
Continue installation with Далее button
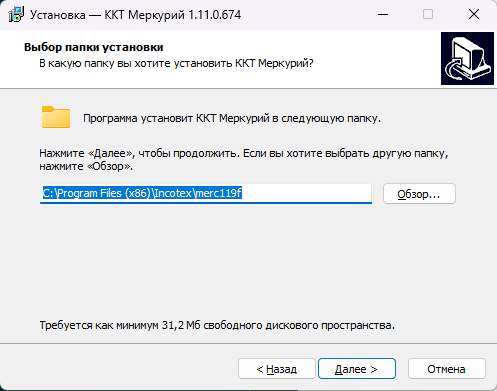[357, 369]
